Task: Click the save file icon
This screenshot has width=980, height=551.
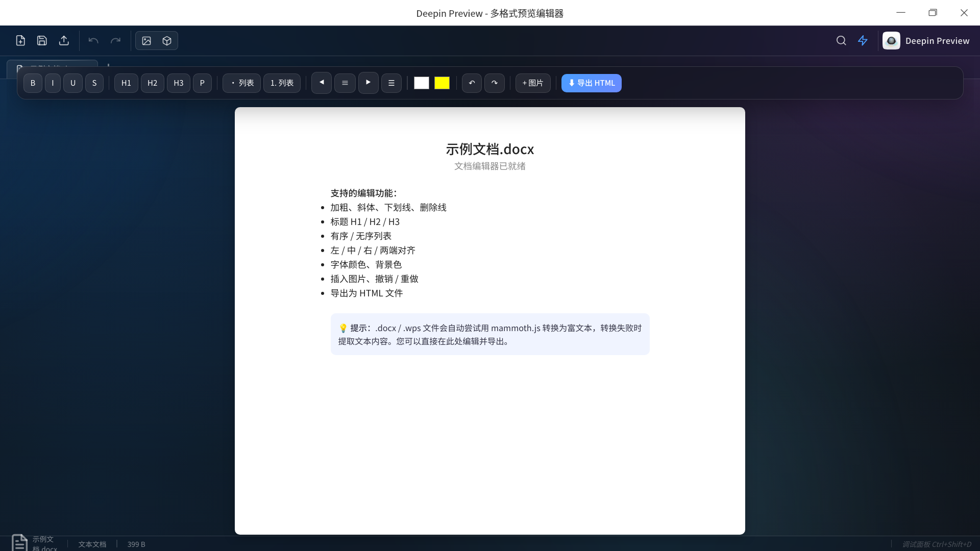Action: pyautogui.click(x=42, y=40)
